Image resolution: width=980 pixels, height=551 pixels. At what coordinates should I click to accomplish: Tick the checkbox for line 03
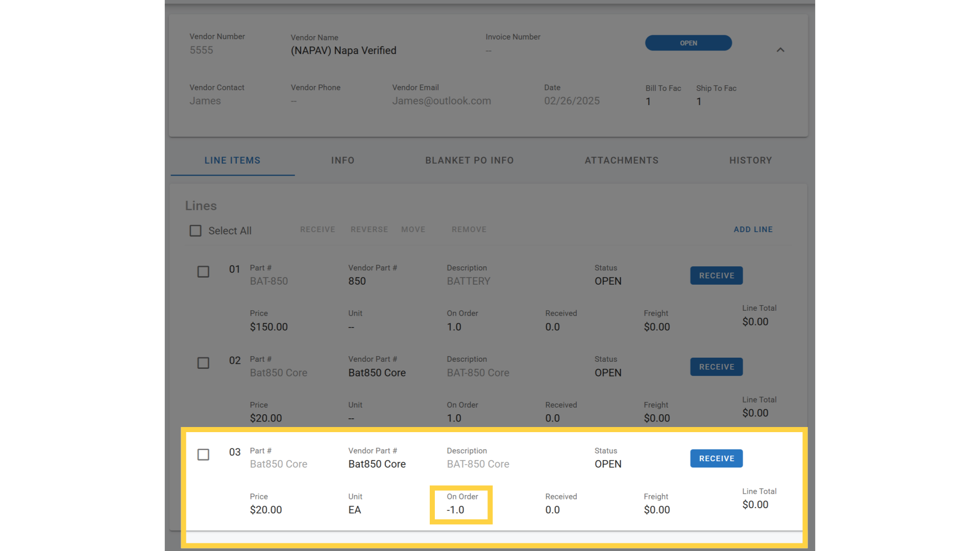tap(203, 454)
